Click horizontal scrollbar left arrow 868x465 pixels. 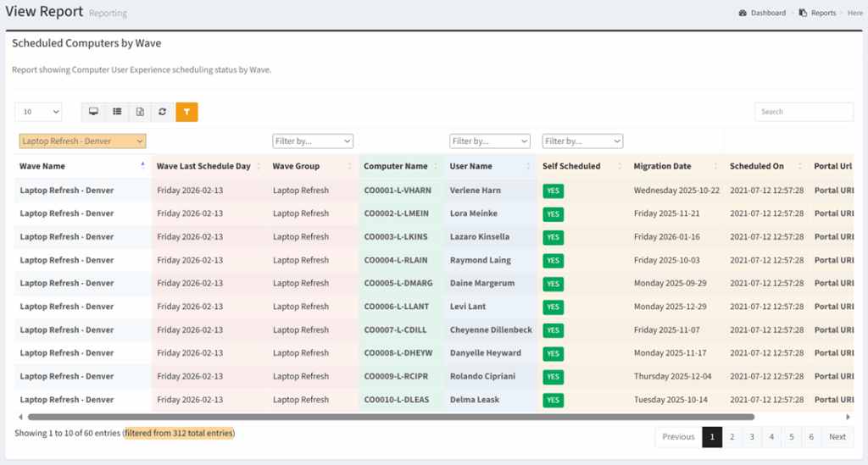[20, 417]
